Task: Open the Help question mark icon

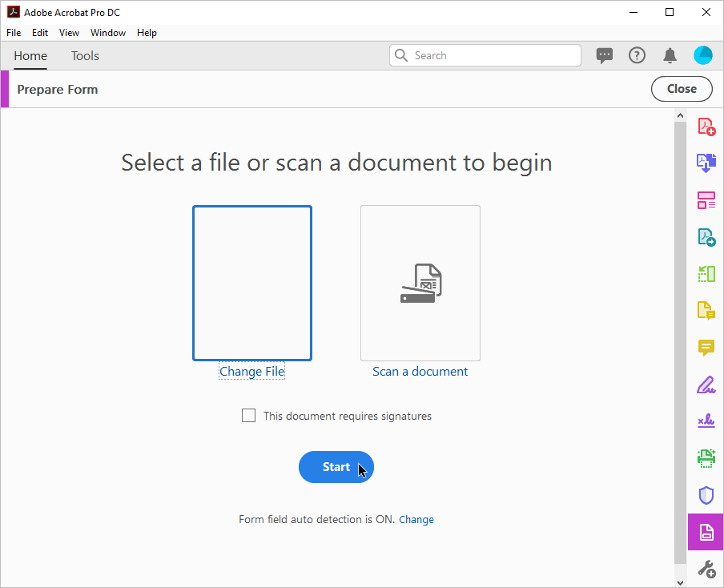Action: pos(637,55)
